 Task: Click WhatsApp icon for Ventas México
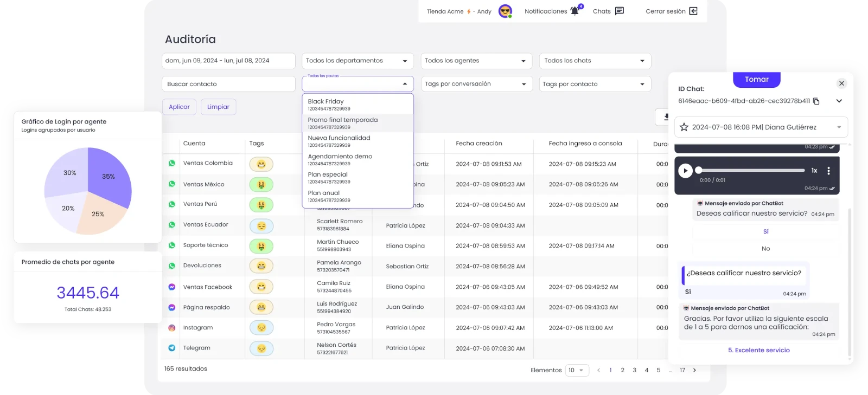172,184
